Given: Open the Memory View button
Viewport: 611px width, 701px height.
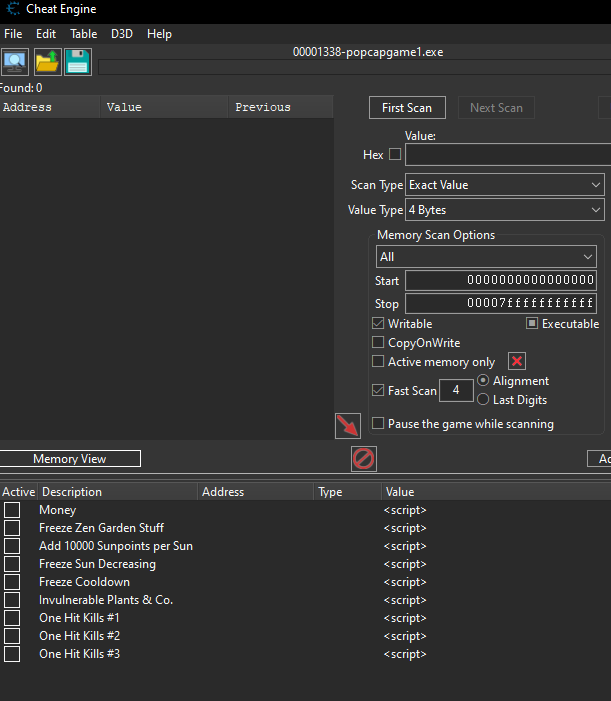Looking at the screenshot, I should (70, 459).
